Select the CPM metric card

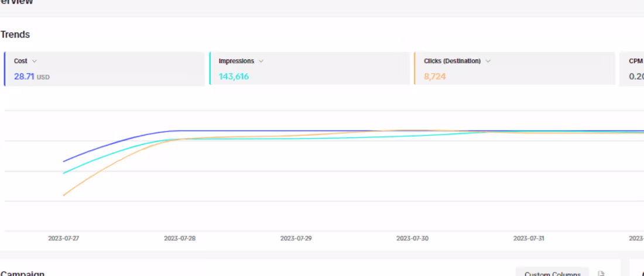click(632, 69)
